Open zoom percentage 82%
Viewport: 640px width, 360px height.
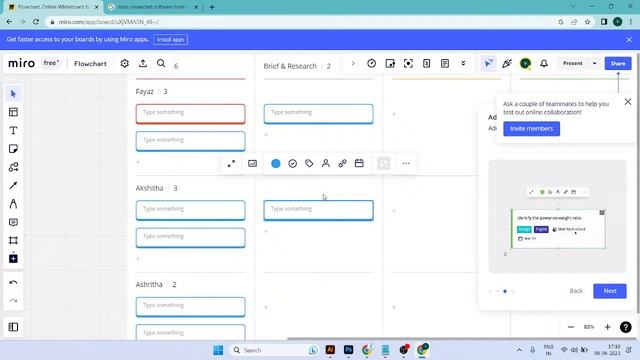tap(589, 327)
